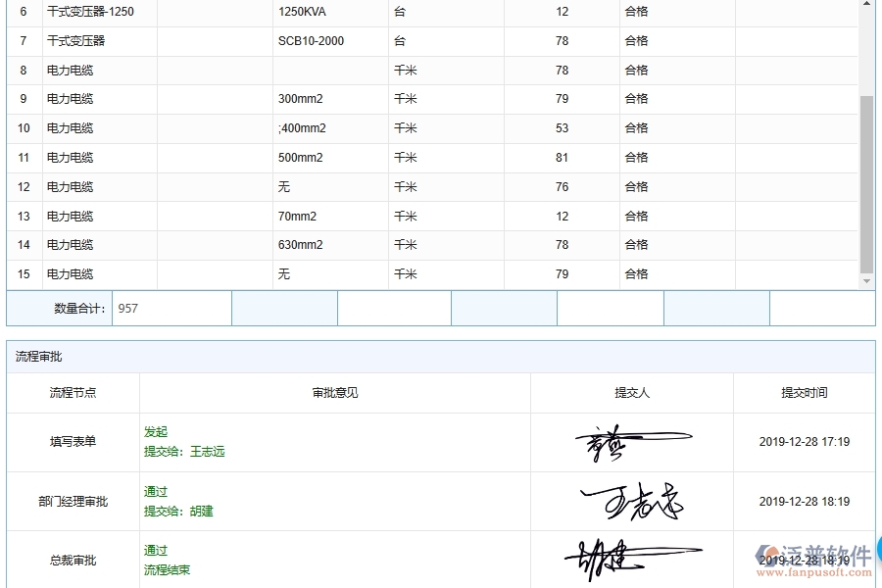Click 通过 link in 部门经理审批 row
This screenshot has width=882, height=588.
tap(154, 491)
